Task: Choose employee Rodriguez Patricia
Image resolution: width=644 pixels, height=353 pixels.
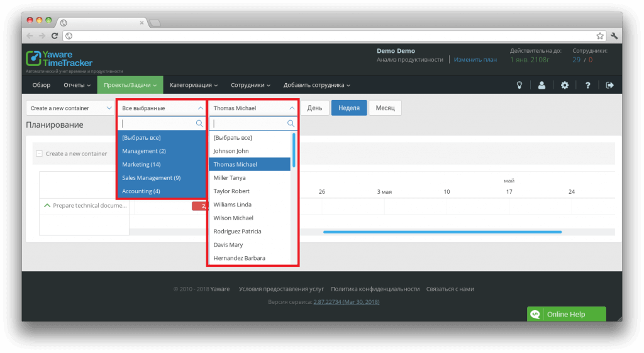Action: click(250, 231)
